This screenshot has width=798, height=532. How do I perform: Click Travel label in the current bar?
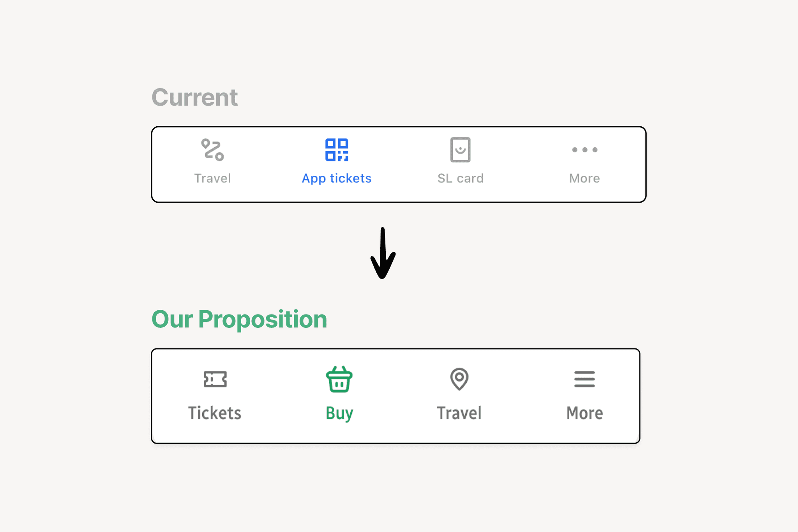212,179
